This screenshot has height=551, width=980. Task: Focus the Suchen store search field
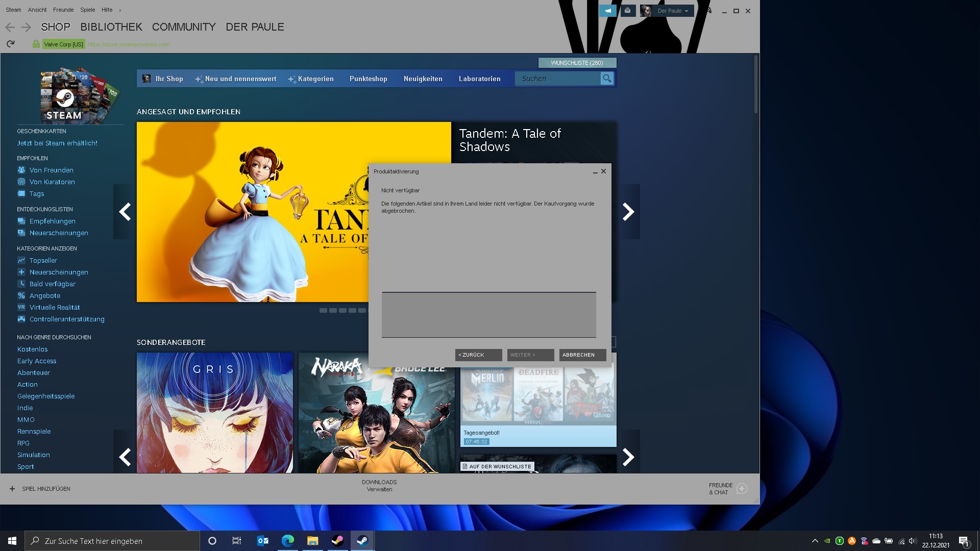click(x=558, y=79)
